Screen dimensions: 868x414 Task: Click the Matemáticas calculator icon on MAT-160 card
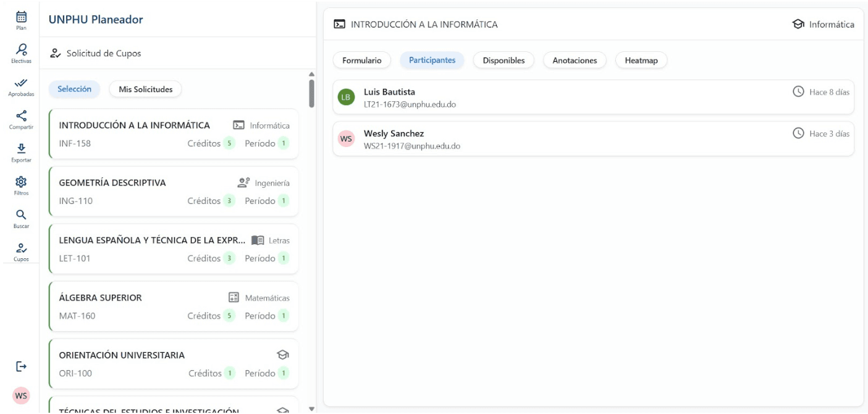coord(234,298)
